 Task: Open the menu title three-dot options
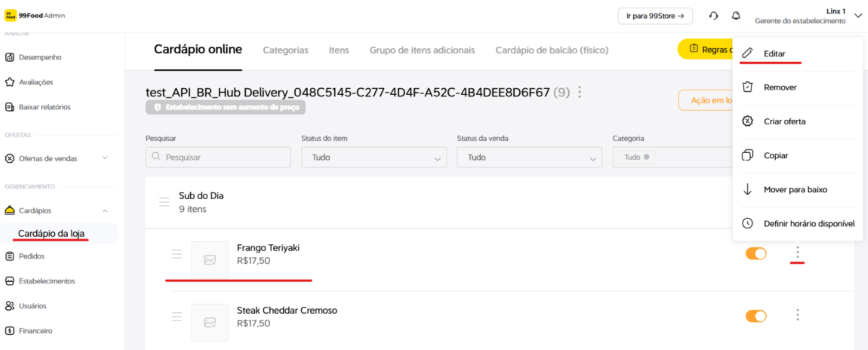[x=580, y=92]
